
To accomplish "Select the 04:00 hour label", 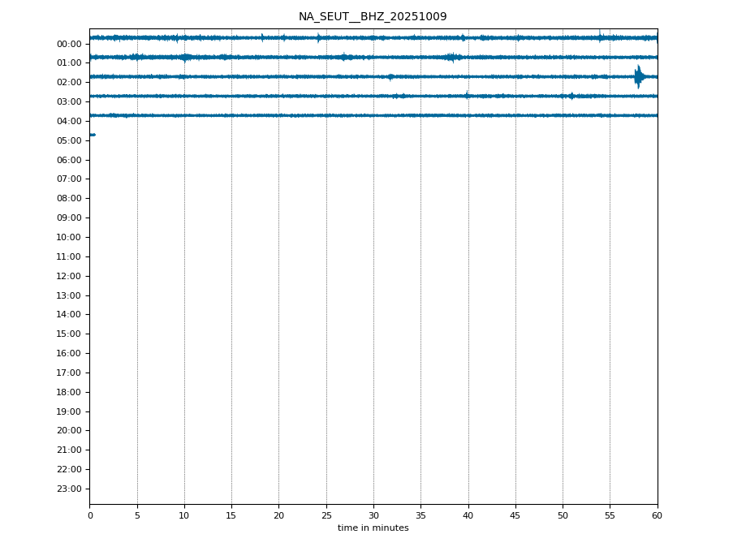I will click(x=69, y=122).
